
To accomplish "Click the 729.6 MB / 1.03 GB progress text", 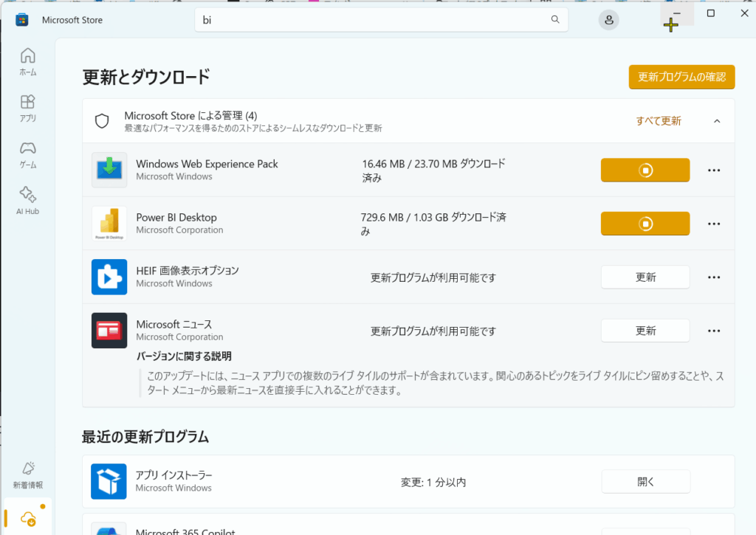I will (433, 224).
